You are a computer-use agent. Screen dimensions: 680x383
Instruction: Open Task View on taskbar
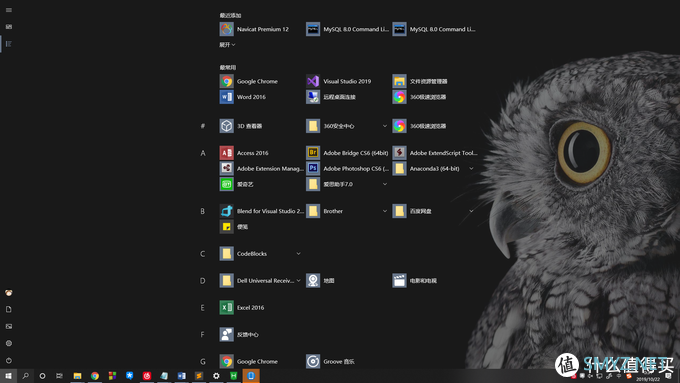[59, 376]
